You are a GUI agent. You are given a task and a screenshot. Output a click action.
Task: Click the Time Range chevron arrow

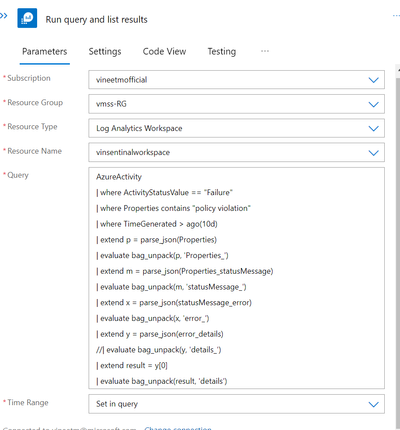[x=373, y=404]
